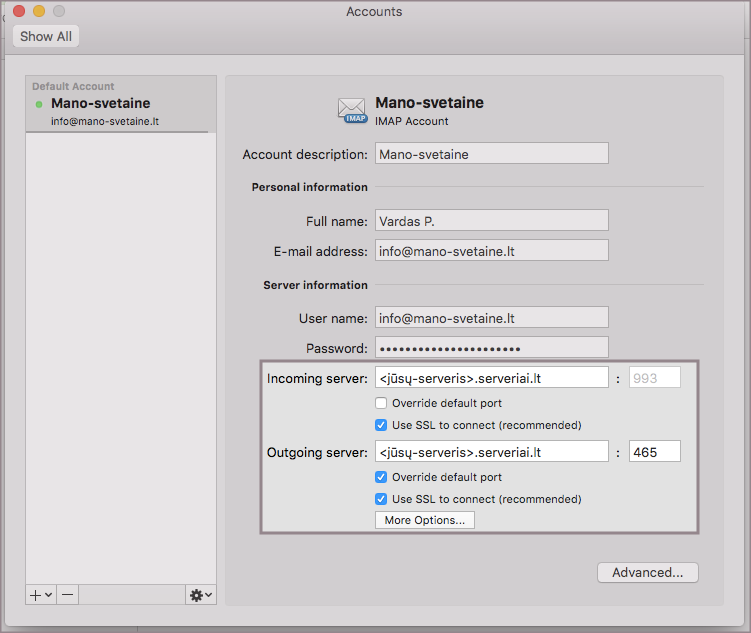Toggle incoming server Override default port checkbox

point(381,403)
